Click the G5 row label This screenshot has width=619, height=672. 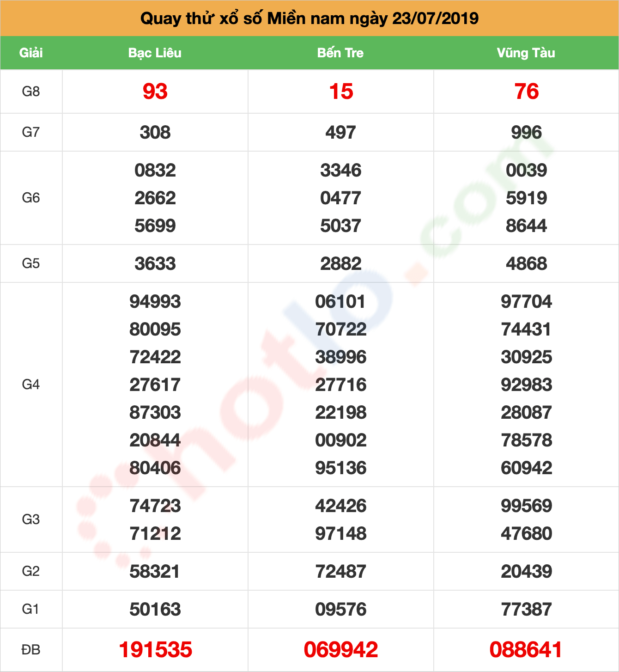pyautogui.click(x=31, y=263)
